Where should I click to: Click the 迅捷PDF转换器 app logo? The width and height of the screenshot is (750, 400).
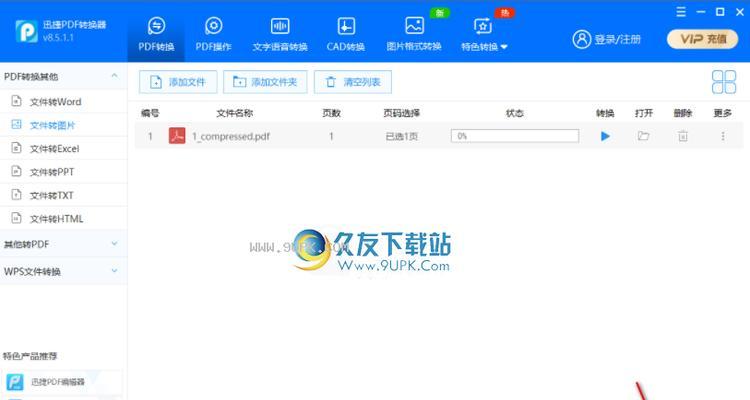(x=26, y=32)
